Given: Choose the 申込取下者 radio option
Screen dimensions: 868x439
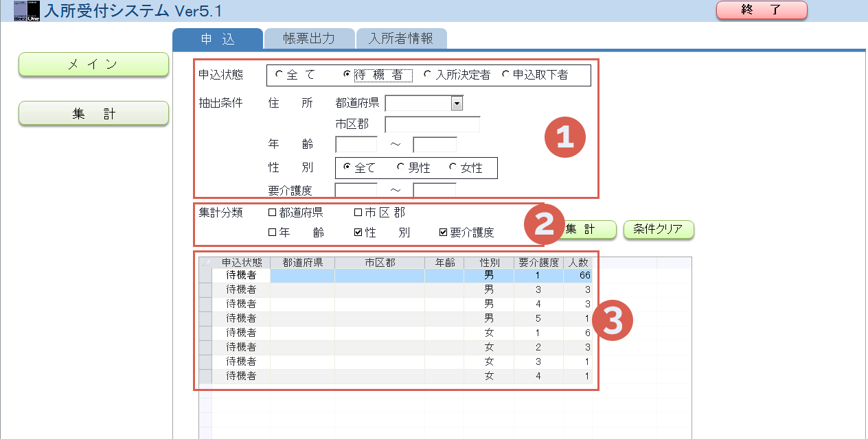Looking at the screenshot, I should (506, 75).
